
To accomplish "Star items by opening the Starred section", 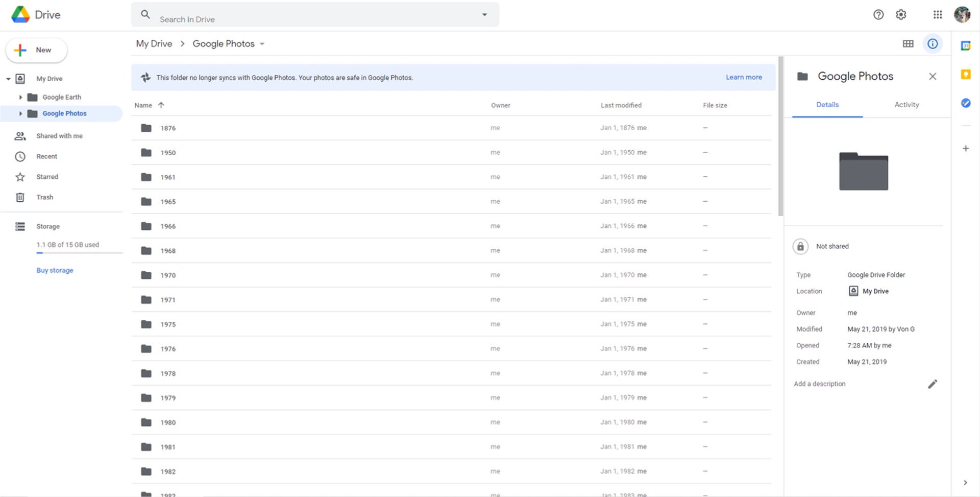I will click(x=46, y=177).
